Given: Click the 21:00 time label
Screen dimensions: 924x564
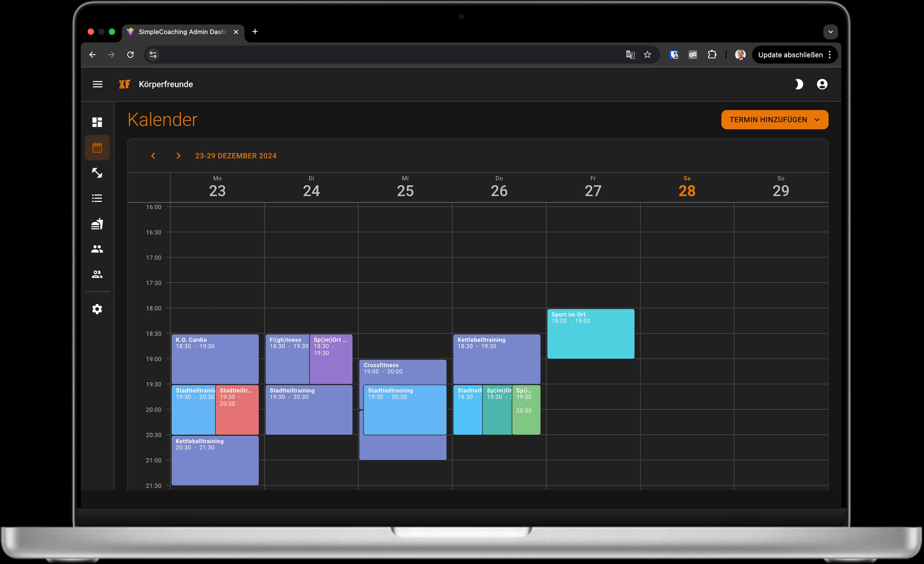Looking at the screenshot, I should tap(153, 460).
